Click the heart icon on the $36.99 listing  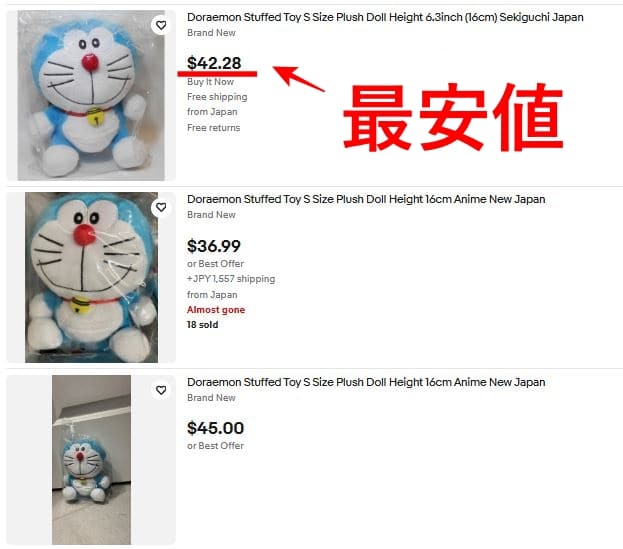pos(161,207)
